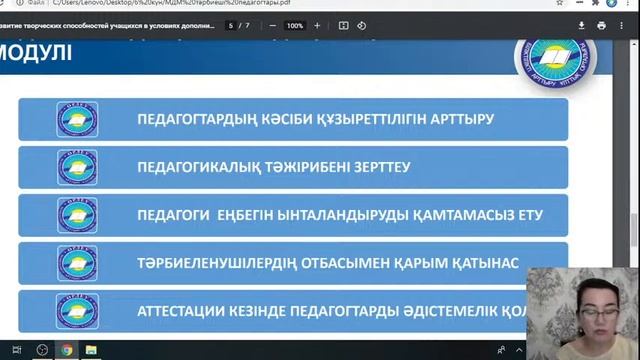Click the file info icon in address bar

tap(19, 3)
